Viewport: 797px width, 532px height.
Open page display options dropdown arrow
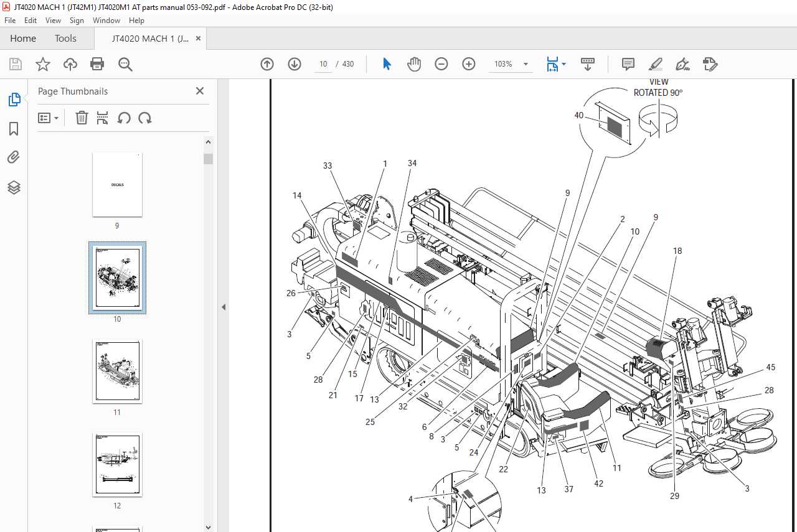point(564,64)
